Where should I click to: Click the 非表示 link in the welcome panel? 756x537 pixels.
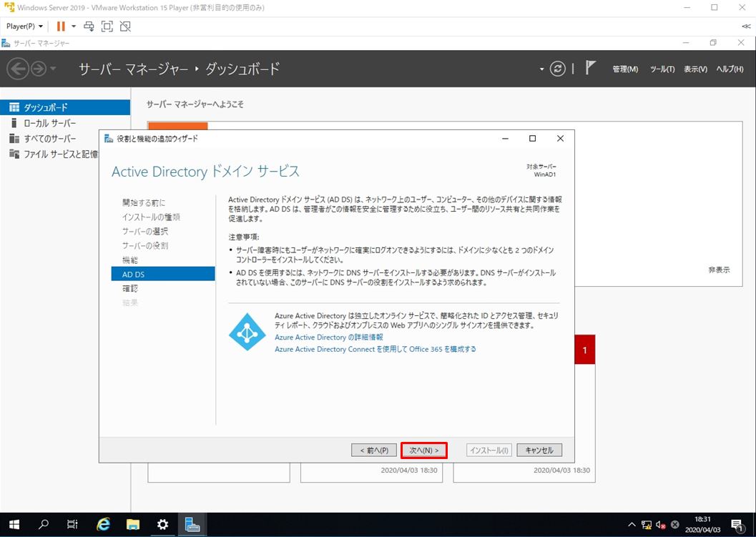click(x=719, y=270)
